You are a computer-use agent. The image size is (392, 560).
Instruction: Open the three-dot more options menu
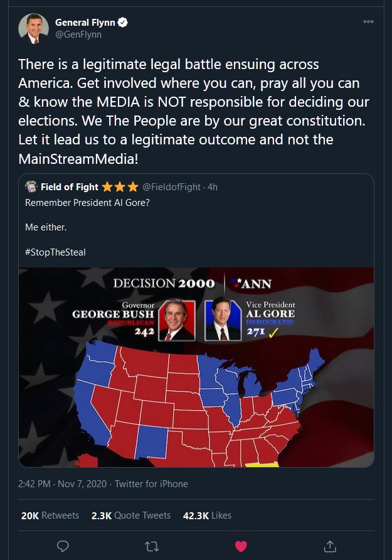pyautogui.click(x=368, y=22)
